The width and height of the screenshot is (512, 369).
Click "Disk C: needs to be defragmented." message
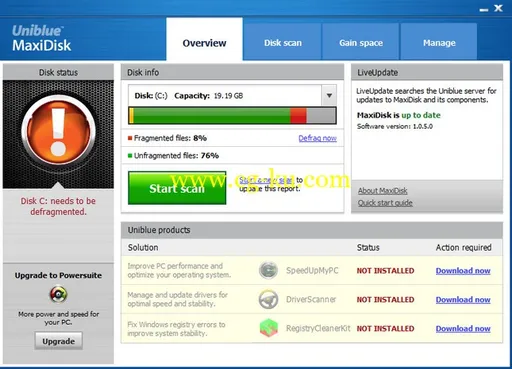(58, 206)
